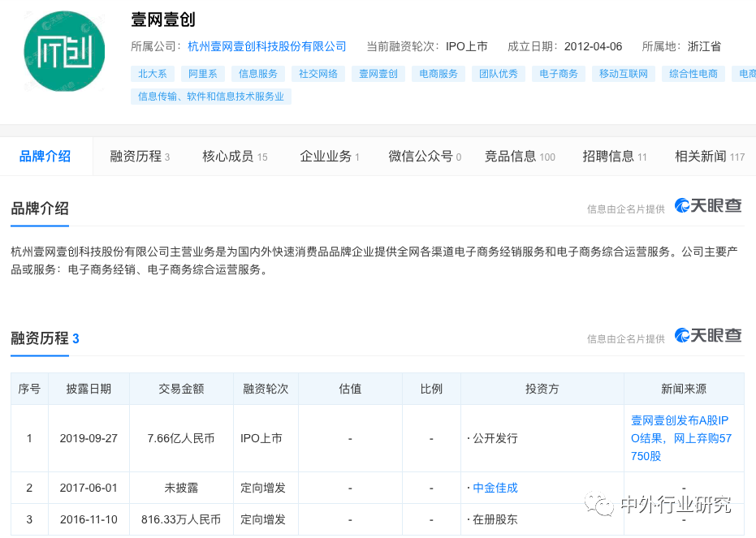The width and height of the screenshot is (756, 538).
Task: Open the 企业业务 tab
Action: pos(329,157)
